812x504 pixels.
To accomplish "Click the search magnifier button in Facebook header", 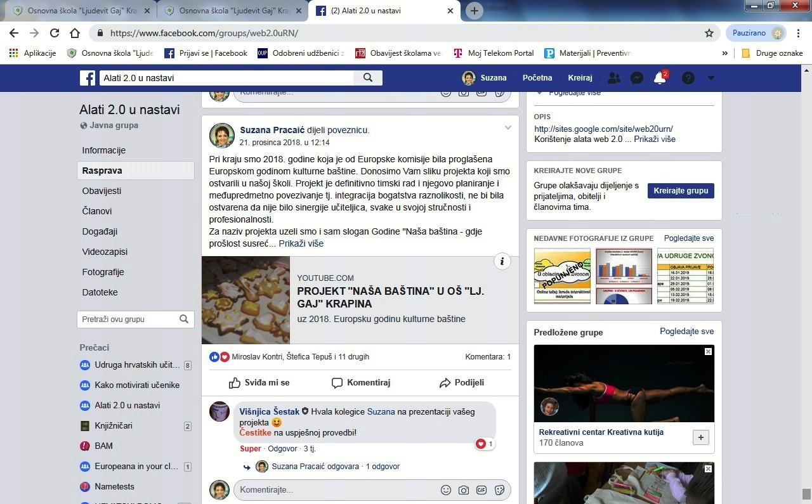I will 368,78.
